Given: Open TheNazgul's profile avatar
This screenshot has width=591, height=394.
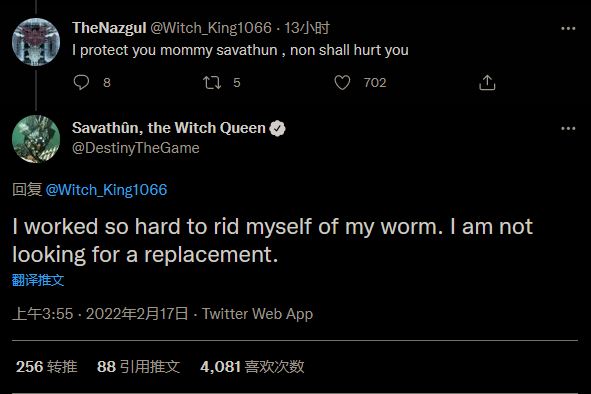Looking at the screenshot, I should (x=36, y=42).
